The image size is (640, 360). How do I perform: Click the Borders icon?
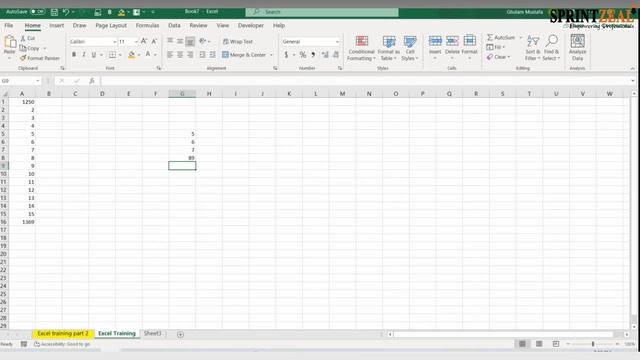113,54
